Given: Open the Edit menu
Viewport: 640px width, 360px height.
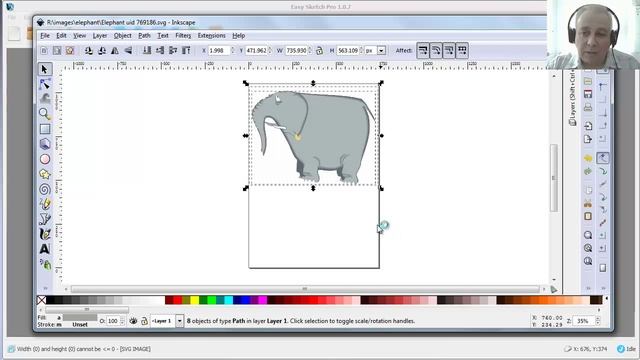Looking at the screenshot, I should pos(61,36).
